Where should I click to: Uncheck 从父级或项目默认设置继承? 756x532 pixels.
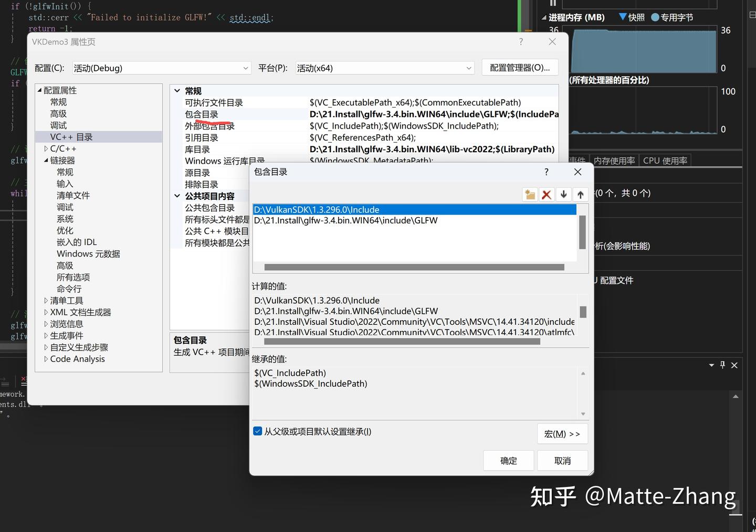[x=258, y=431]
